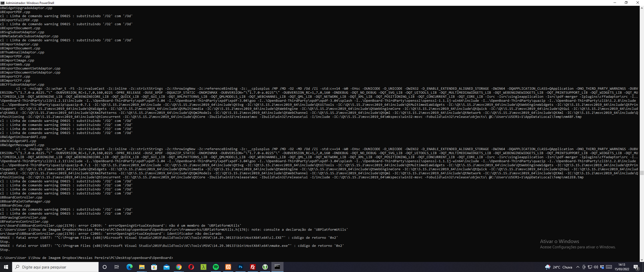Open Adobe Photoshop from taskbar
644x272 pixels.
240,267
